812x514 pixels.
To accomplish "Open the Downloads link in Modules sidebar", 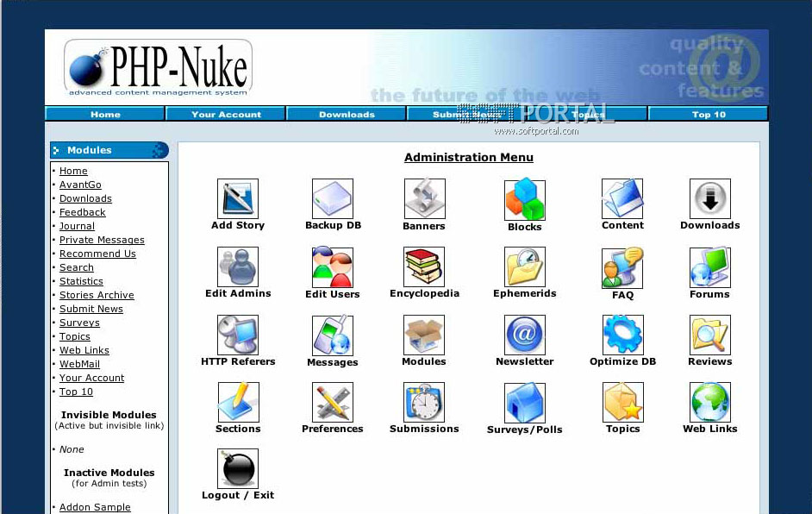I will (x=85, y=198).
